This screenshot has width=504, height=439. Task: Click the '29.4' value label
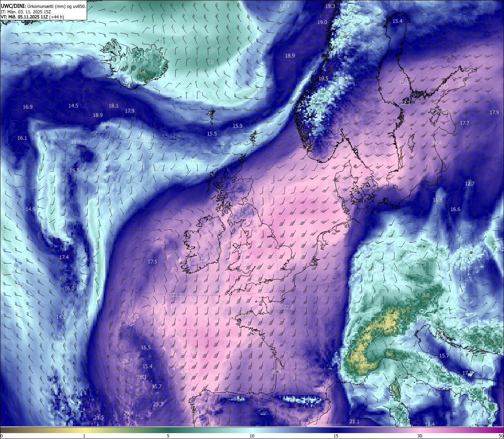(x=128, y=413)
